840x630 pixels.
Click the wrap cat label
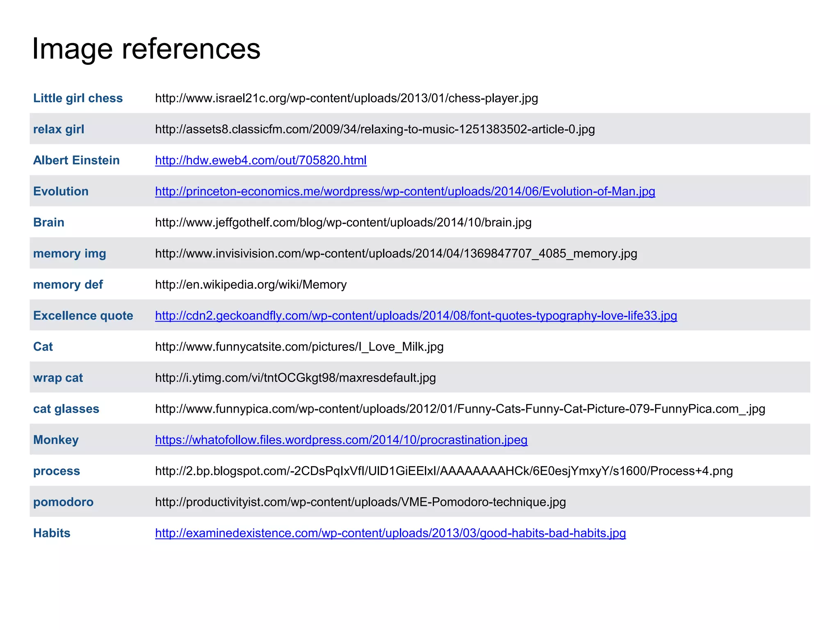(x=58, y=378)
